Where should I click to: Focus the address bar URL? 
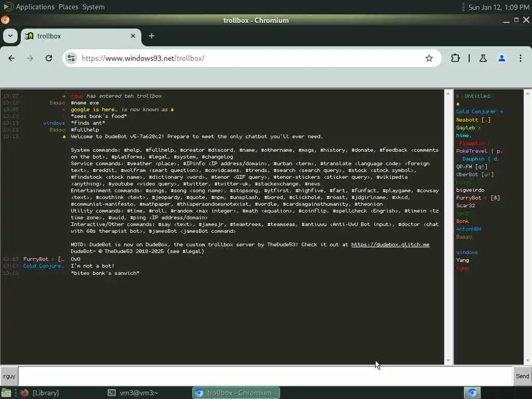pyautogui.click(x=251, y=58)
